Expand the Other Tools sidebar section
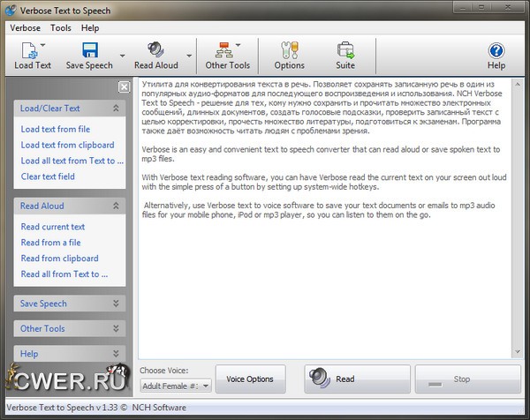Viewport: 530px width, 420px height. click(x=116, y=328)
